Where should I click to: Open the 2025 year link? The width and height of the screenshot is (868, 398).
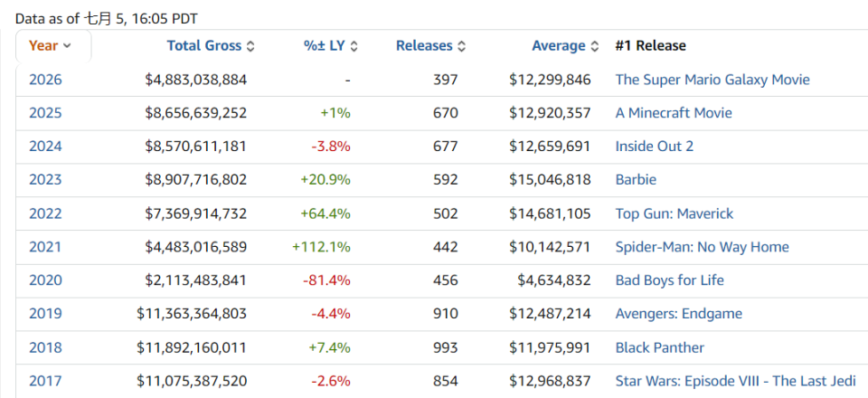(45, 113)
